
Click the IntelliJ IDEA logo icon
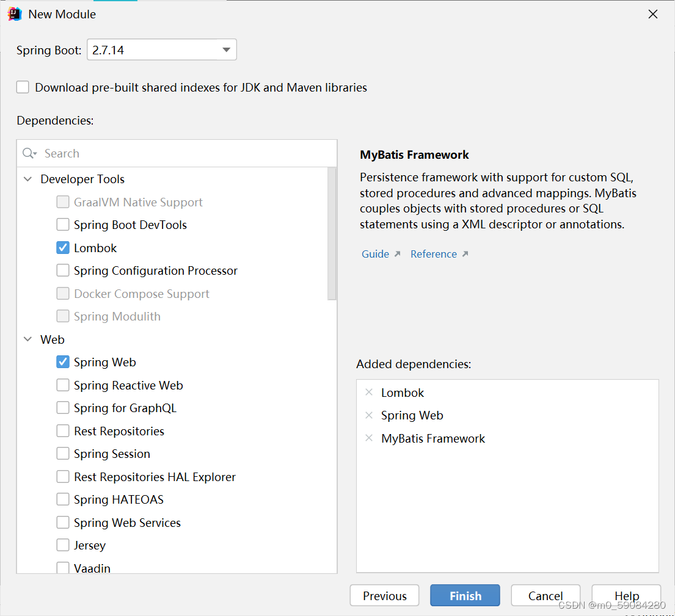[15, 14]
